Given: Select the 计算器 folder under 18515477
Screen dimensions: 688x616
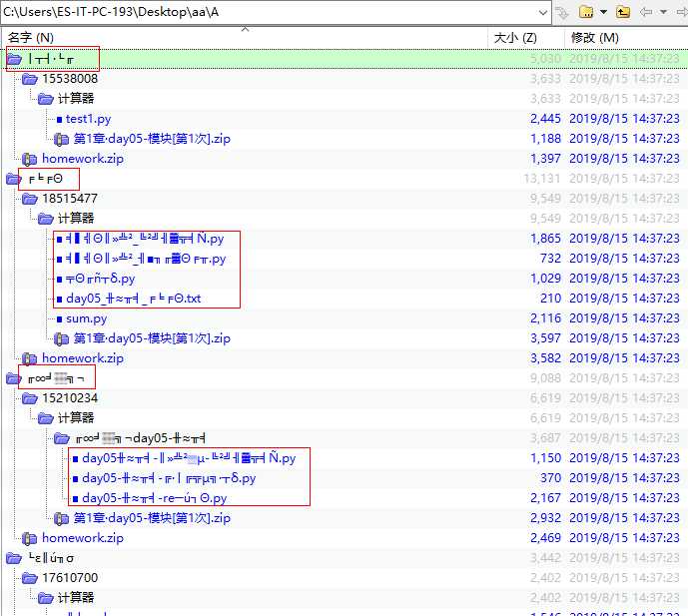Looking at the screenshot, I should 76,219.
